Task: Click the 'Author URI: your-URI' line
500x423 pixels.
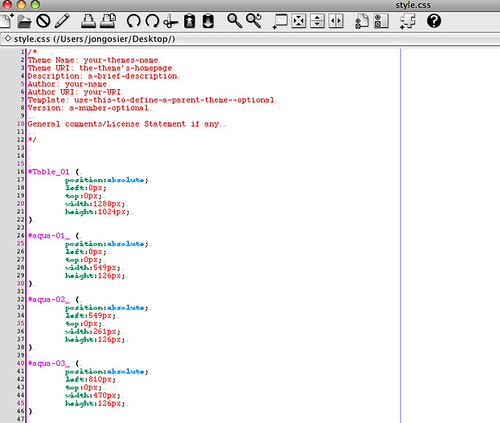Action: point(74,92)
